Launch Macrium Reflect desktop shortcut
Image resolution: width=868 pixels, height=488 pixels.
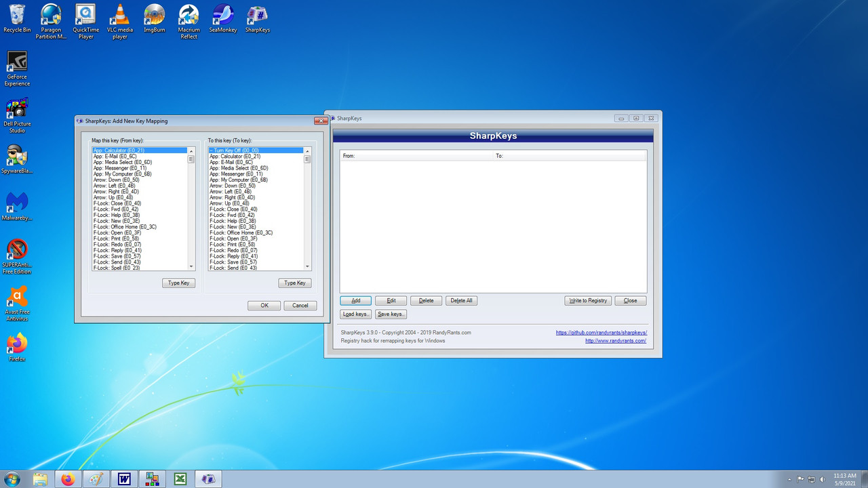pos(189,22)
